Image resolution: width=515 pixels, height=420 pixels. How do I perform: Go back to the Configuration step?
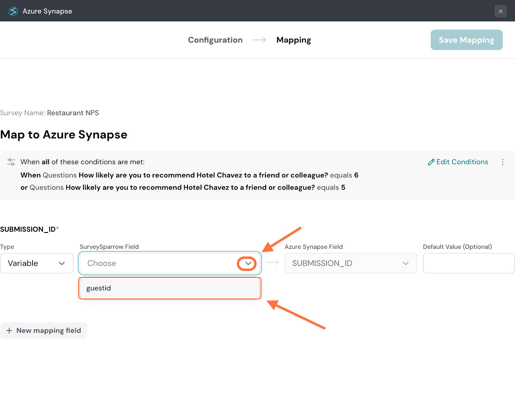pos(215,40)
